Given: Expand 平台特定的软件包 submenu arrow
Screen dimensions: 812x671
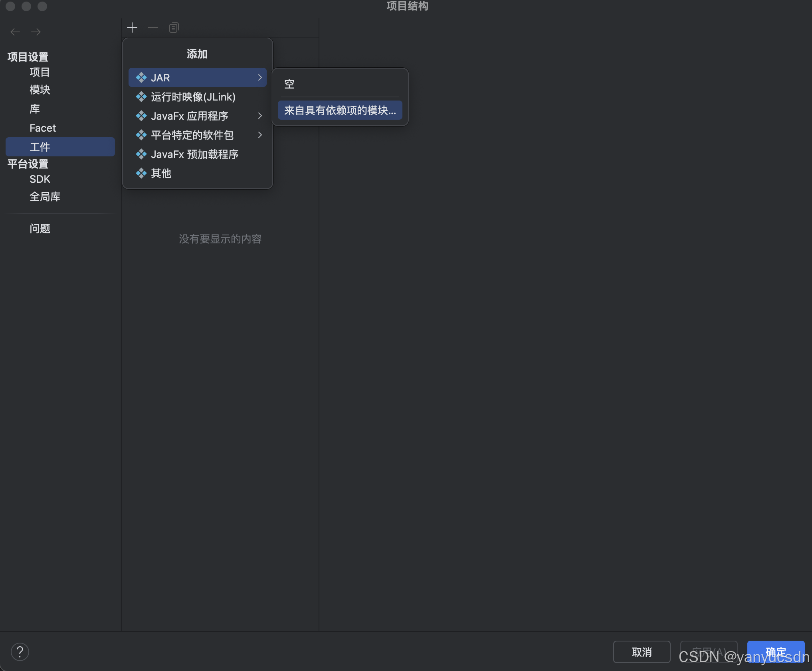Looking at the screenshot, I should pos(260,135).
